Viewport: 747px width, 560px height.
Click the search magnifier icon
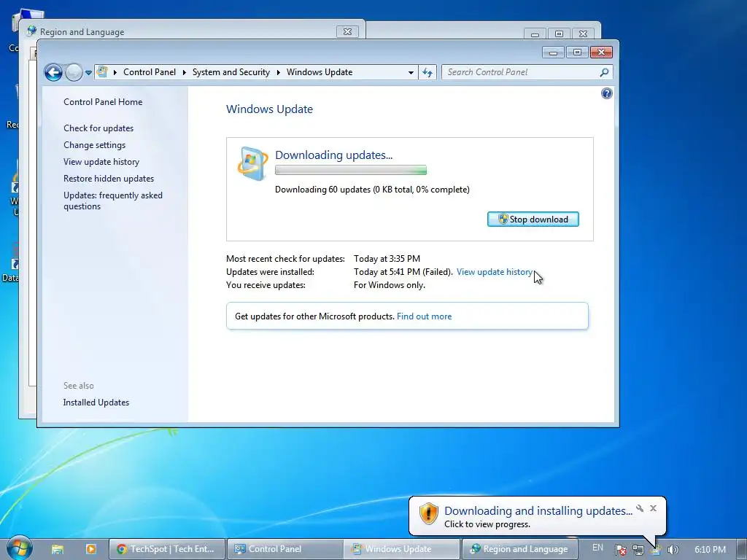tap(604, 72)
